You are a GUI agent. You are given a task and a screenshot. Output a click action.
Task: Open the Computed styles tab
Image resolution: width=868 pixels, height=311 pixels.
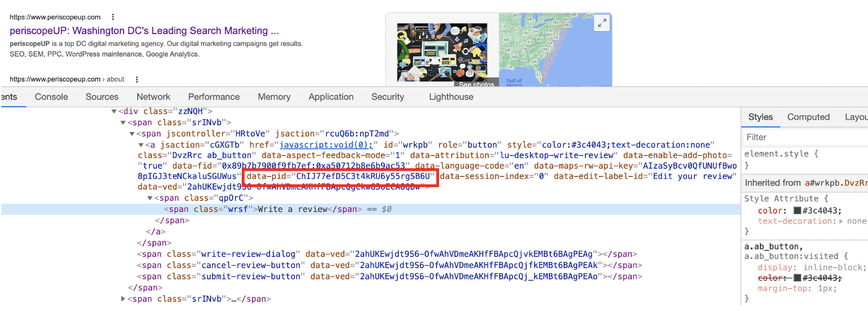click(x=808, y=117)
